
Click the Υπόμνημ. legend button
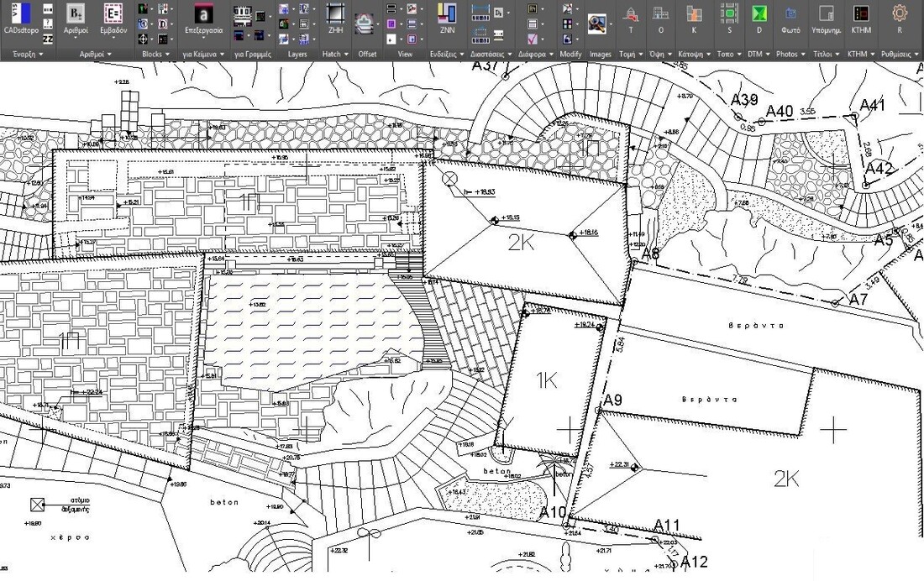pos(826,14)
